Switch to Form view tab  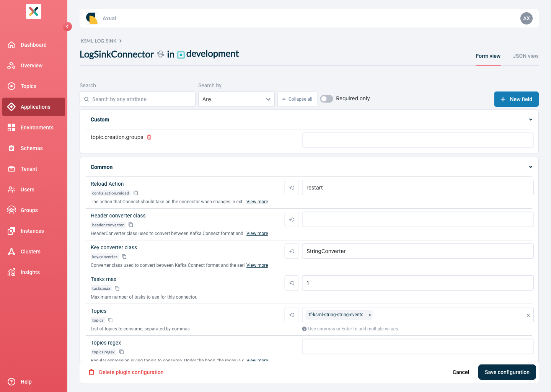coord(488,56)
